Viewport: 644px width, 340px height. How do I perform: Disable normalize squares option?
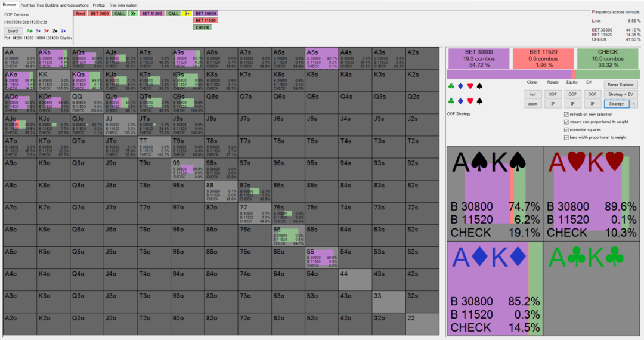pyautogui.click(x=566, y=130)
